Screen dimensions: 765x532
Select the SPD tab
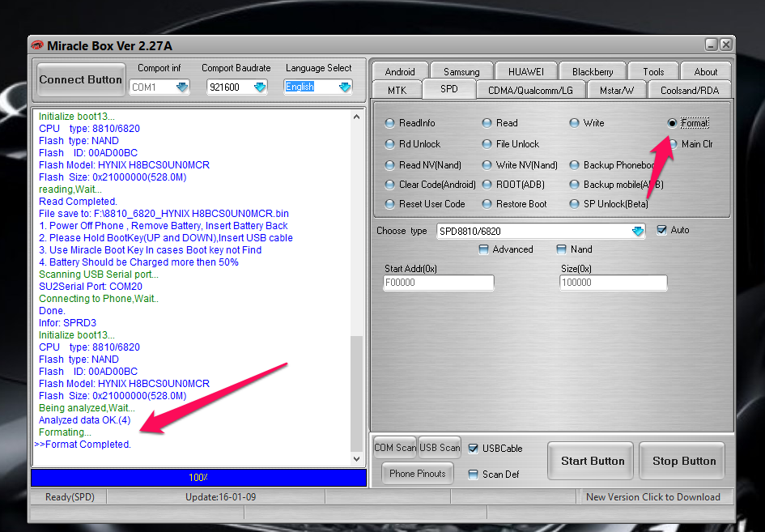448,89
